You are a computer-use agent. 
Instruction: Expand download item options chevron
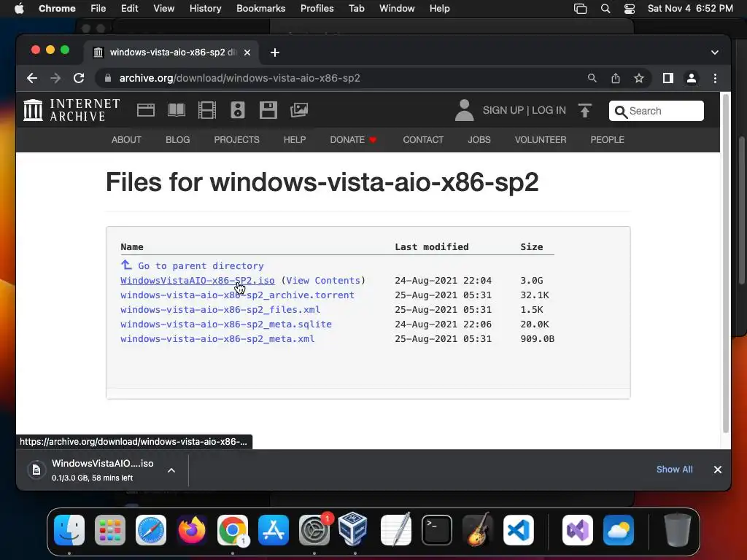coord(171,470)
